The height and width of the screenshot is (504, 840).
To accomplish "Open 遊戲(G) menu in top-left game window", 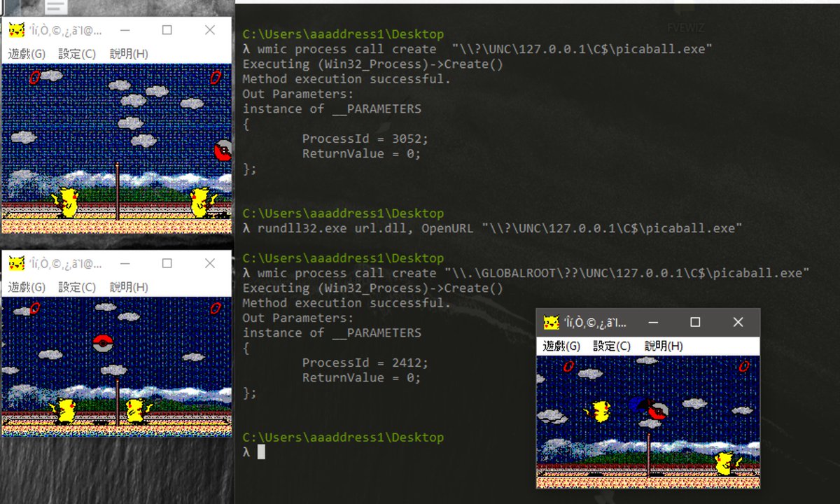I will [x=27, y=54].
